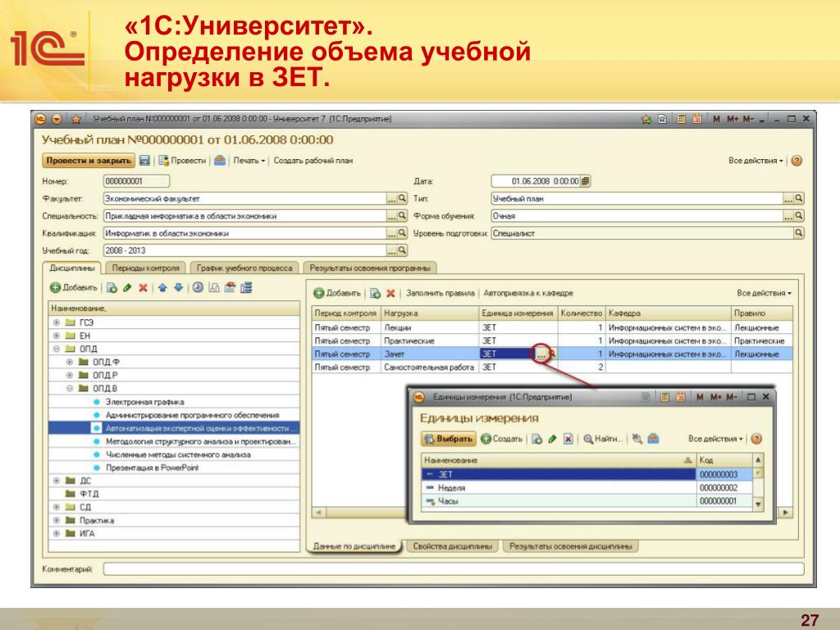Image resolution: width=840 pixels, height=630 pixels.
Task: Click the M+ memory button in main title bar
Action: click(x=733, y=119)
